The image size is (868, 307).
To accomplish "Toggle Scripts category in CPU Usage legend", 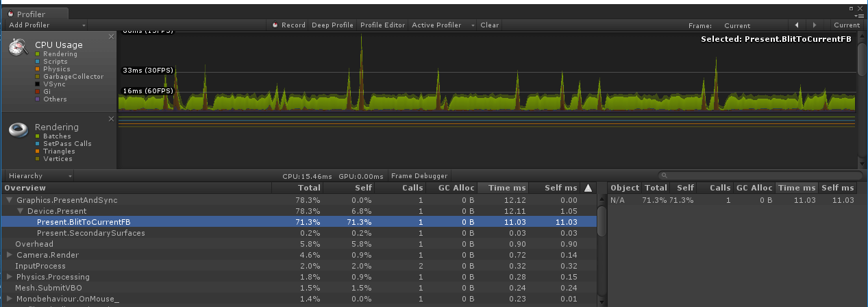I will tap(55, 62).
